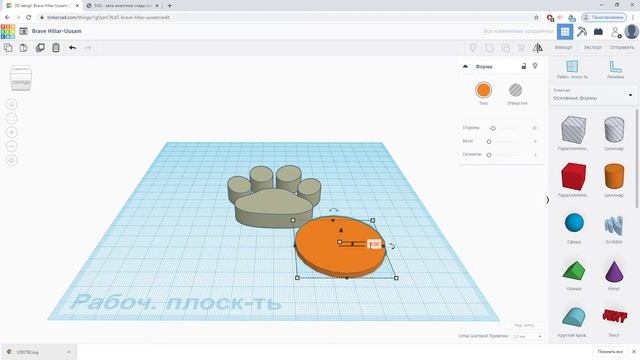This screenshot has height=360, width=640.
Task: Click the Group icon in the toolbar
Action: click(x=489, y=48)
